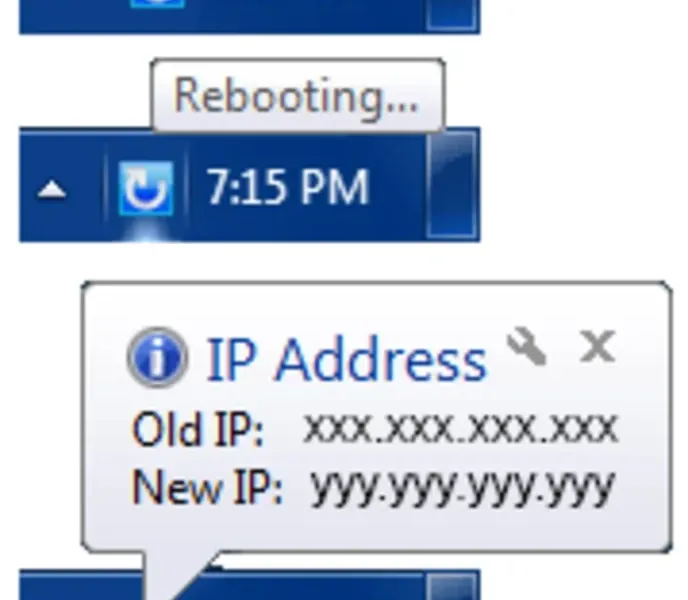The width and height of the screenshot is (688, 600).
Task: Click Show desktop beside the 7:15 PM clock
Action: point(452,185)
